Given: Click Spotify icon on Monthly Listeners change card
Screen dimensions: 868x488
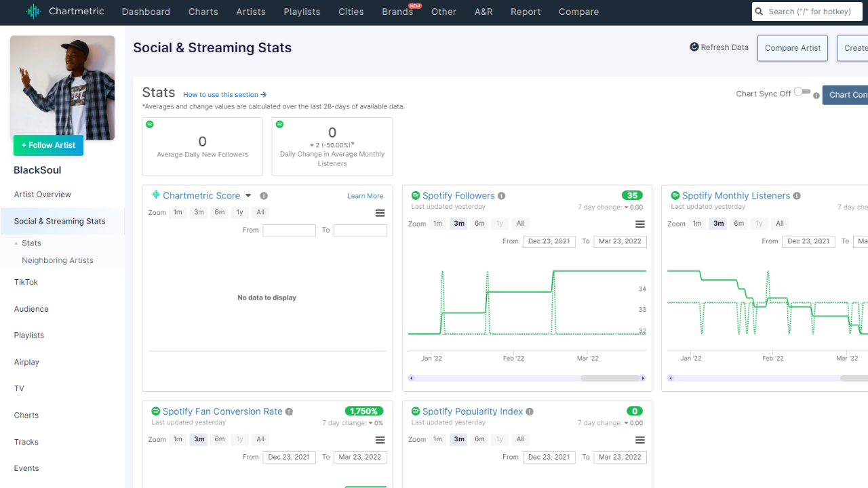Looking at the screenshot, I should pyautogui.click(x=279, y=125).
